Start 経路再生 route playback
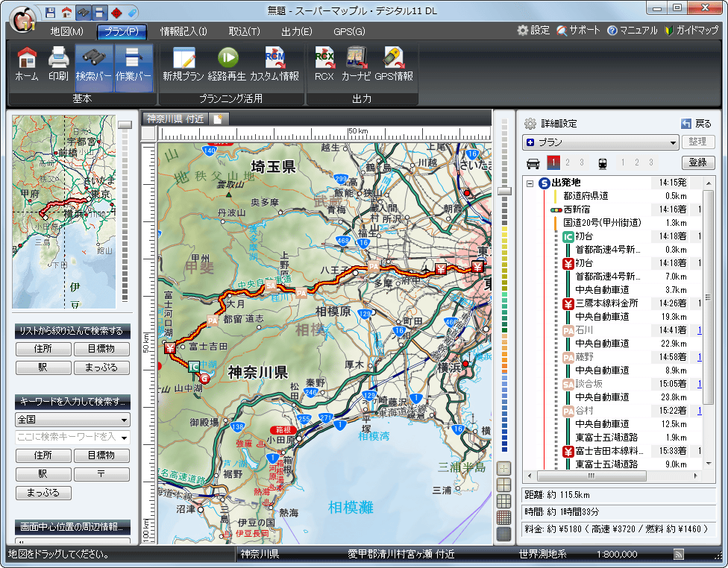728x568 pixels. click(x=227, y=65)
